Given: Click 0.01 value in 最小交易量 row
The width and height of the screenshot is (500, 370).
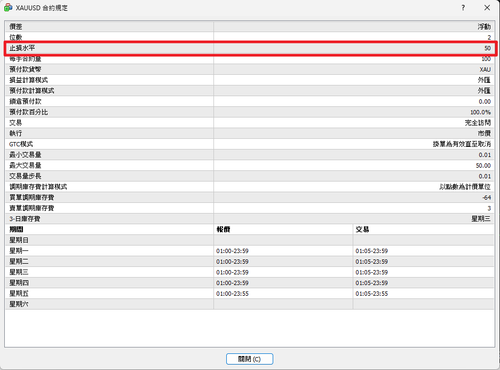Looking at the screenshot, I should [485, 155].
